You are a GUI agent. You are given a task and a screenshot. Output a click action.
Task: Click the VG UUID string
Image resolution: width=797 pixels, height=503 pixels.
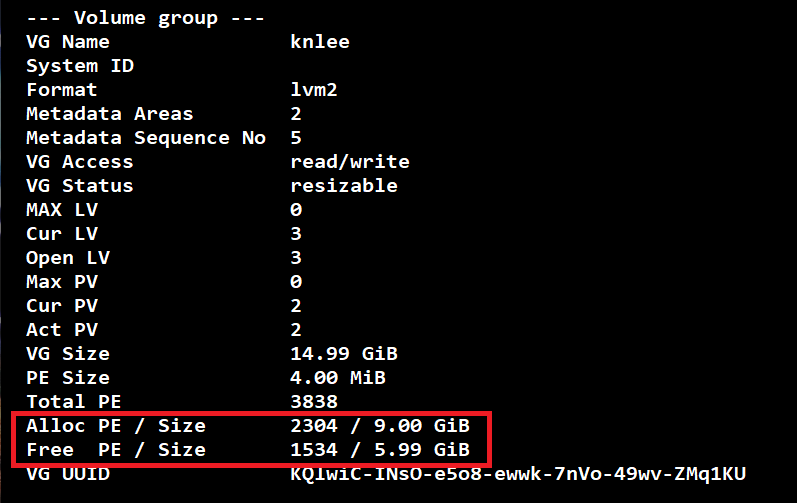pyautogui.click(x=517, y=474)
